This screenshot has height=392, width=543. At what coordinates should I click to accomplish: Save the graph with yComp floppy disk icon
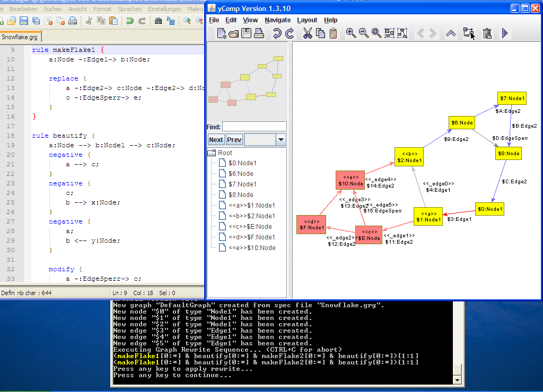(247, 34)
